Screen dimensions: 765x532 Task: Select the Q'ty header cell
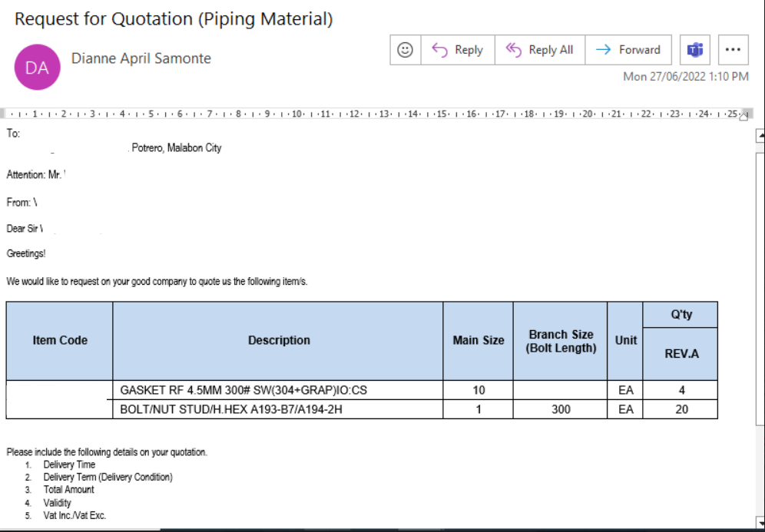click(x=681, y=315)
